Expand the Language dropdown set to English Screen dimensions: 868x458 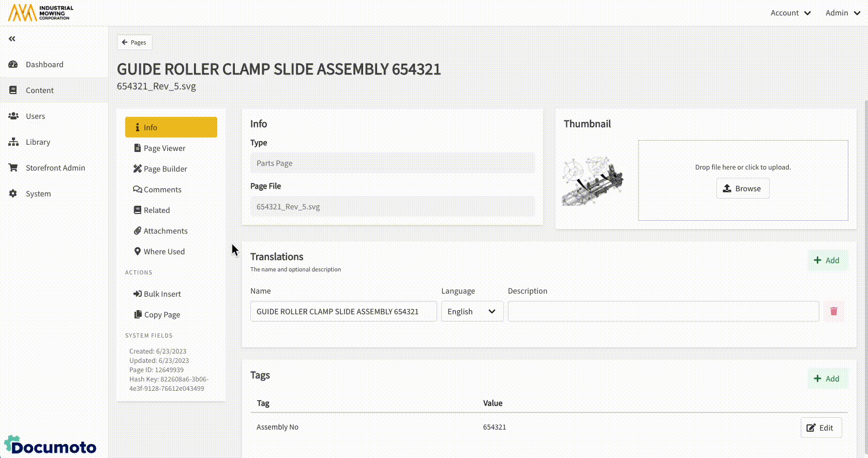pos(472,311)
